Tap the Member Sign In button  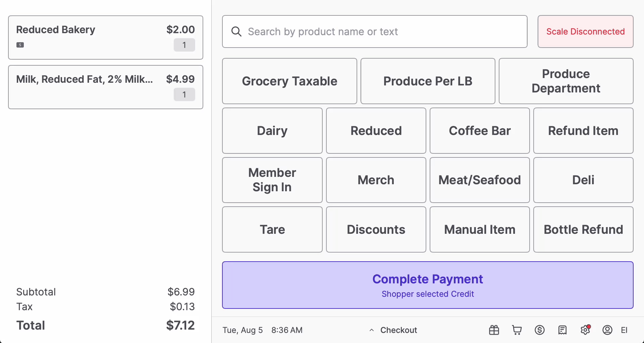tap(272, 180)
